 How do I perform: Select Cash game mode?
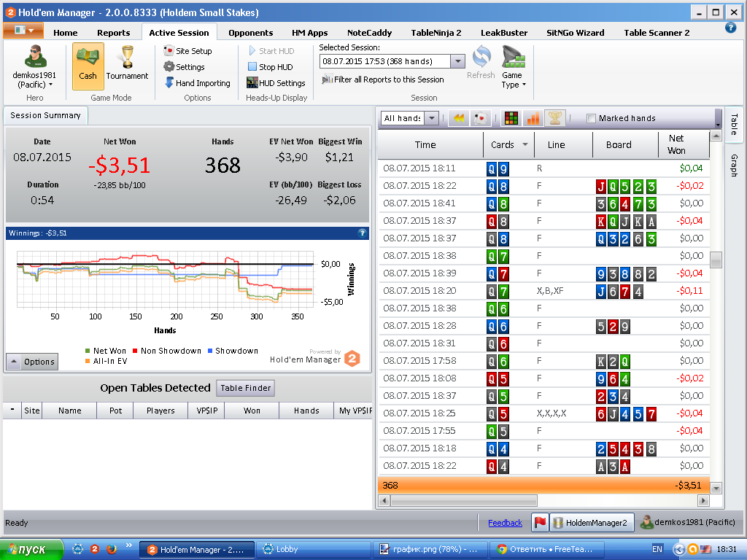[88, 66]
